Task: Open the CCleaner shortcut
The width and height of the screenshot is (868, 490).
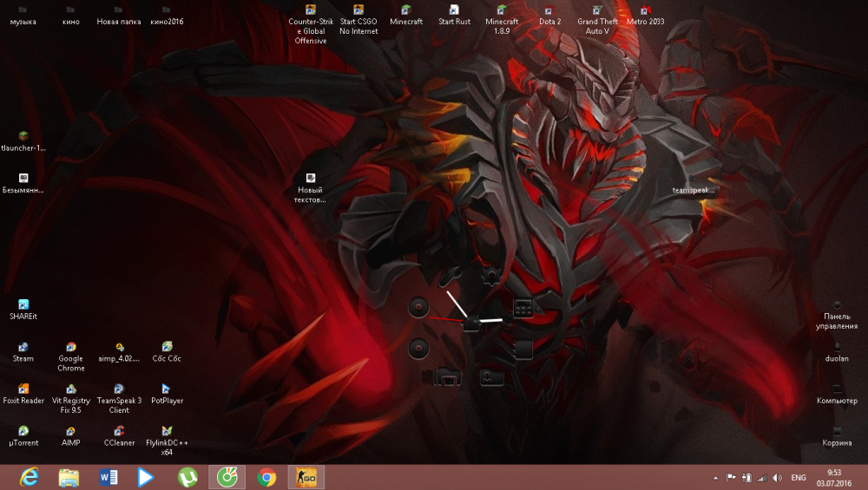Action: pos(119,431)
